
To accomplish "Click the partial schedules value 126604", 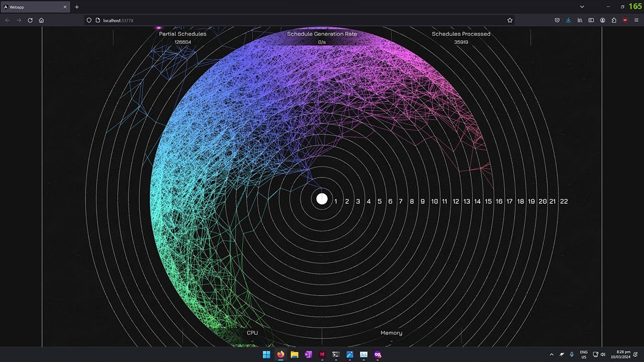I will tap(183, 42).
